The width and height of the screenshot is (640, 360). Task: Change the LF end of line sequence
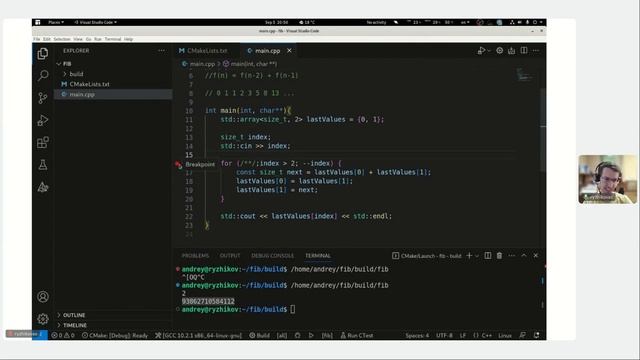(x=463, y=336)
